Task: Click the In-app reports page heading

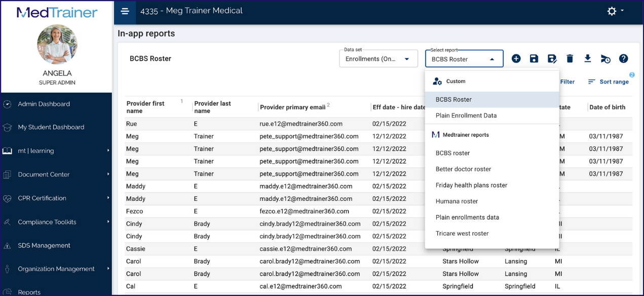Action: pos(146,34)
